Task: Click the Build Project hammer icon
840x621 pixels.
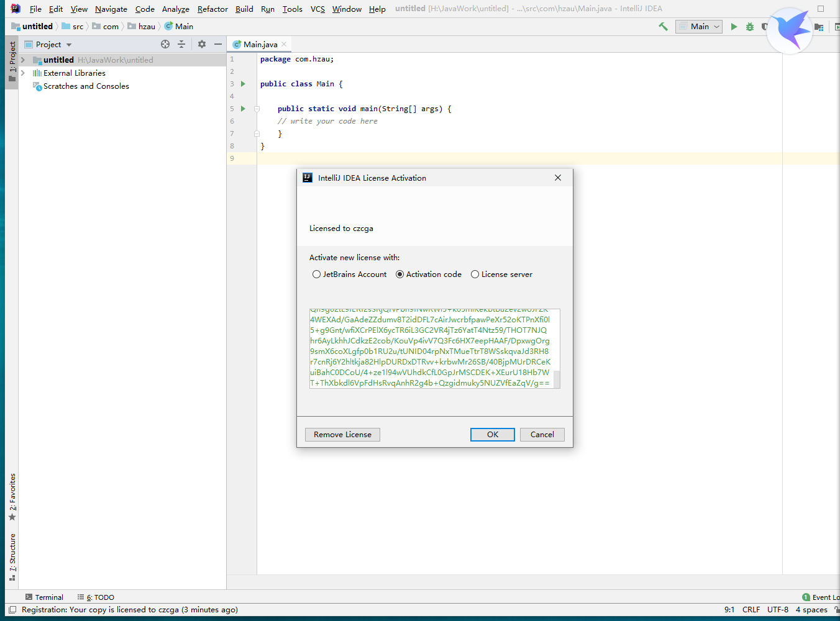Action: 664,27
